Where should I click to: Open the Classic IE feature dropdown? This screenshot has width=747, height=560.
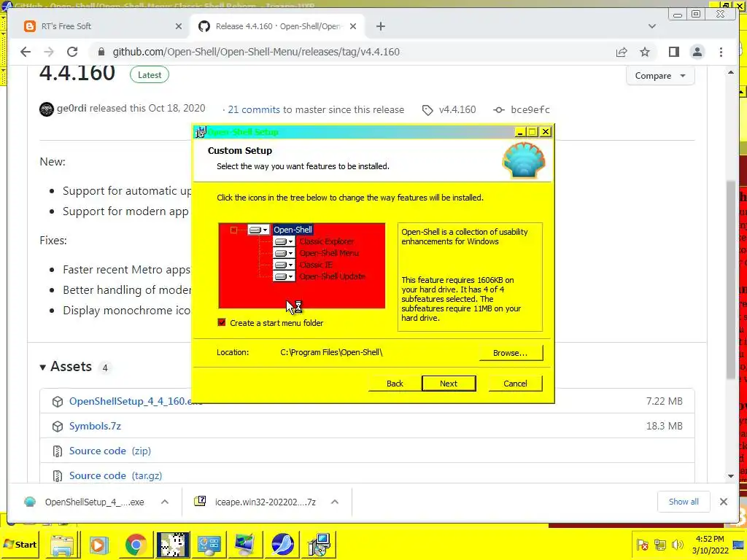[284, 265]
